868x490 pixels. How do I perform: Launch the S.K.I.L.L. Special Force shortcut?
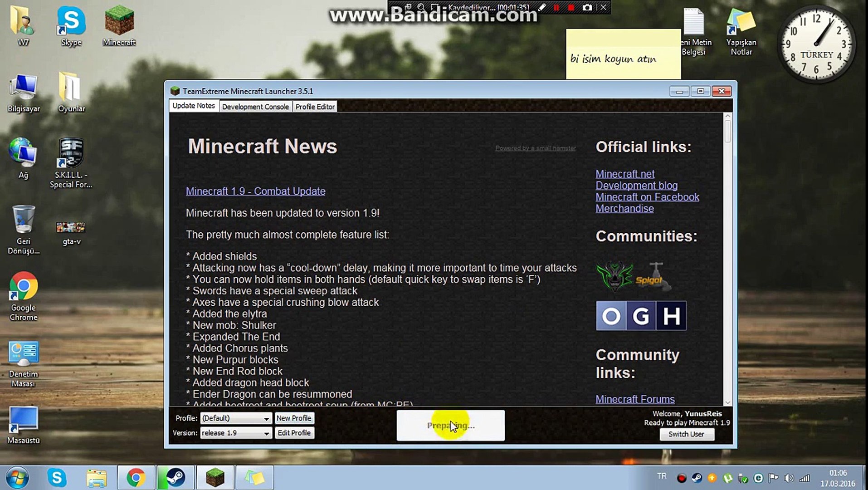pyautogui.click(x=71, y=163)
